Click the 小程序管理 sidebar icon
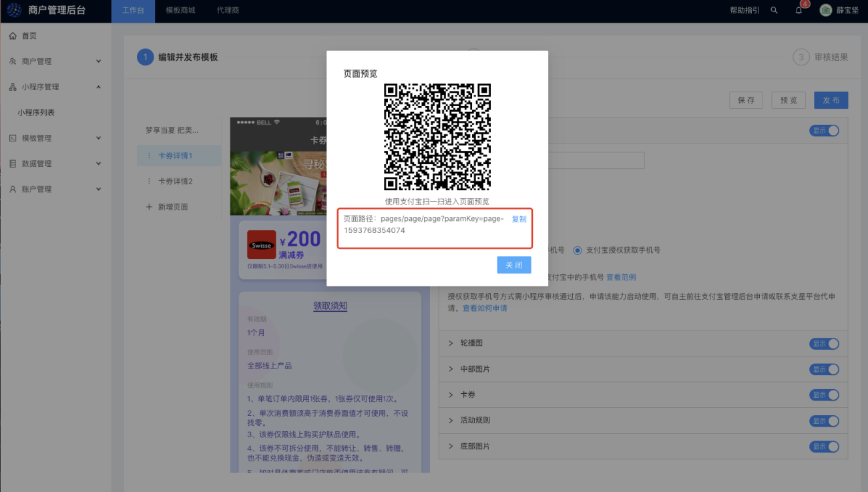This screenshot has height=492, width=868. pos(13,87)
